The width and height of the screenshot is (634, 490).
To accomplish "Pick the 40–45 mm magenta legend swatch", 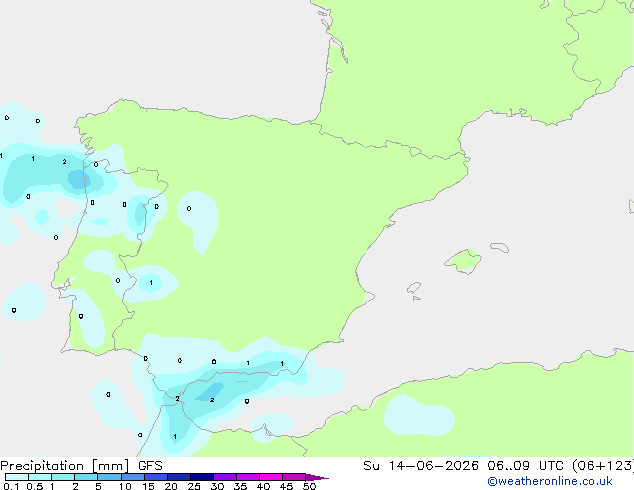I will (271, 477).
